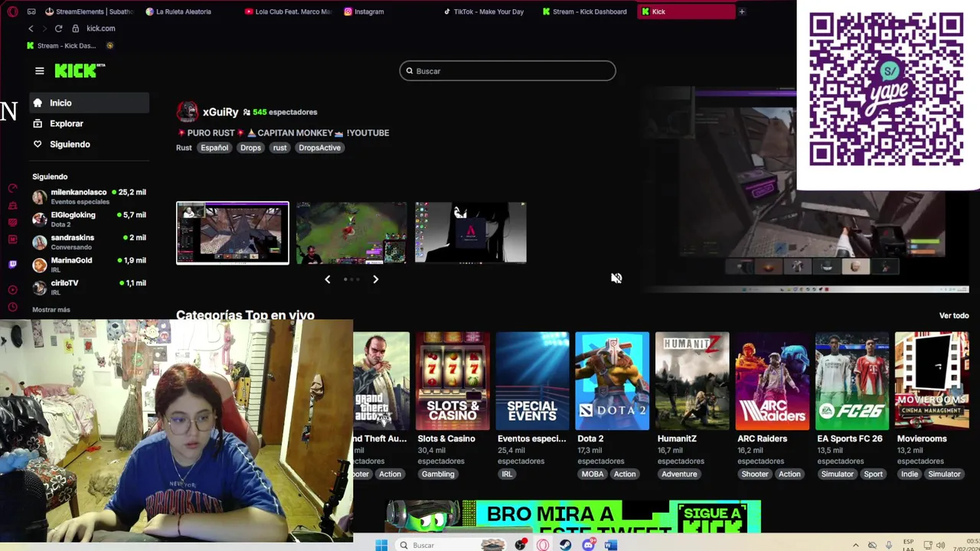Open milenkanolasco followed channel
The image size is (980, 551).
[89, 197]
